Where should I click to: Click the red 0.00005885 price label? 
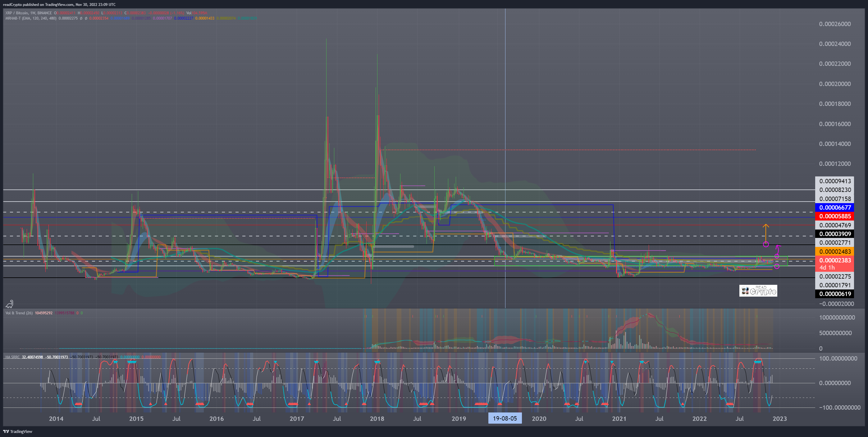(834, 216)
